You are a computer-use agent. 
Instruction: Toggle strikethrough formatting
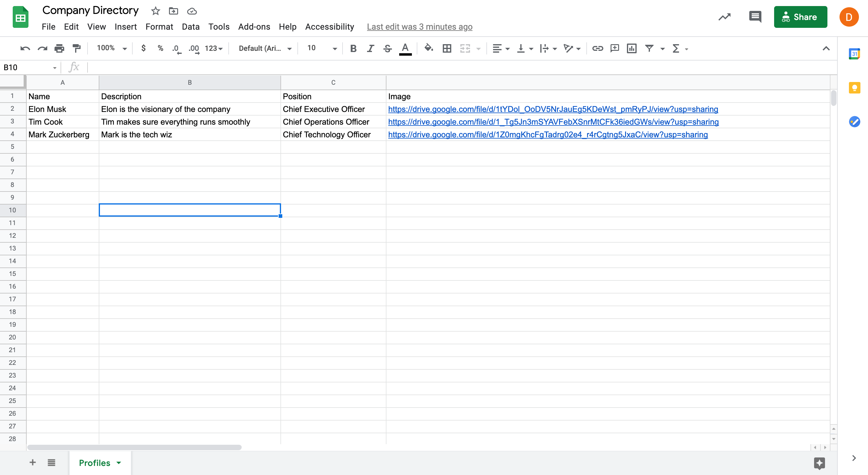(x=387, y=48)
